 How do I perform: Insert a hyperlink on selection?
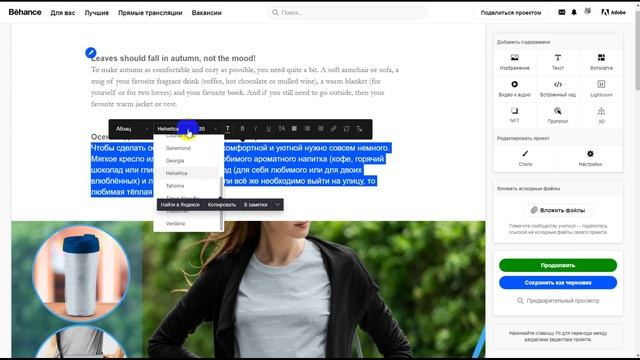pyautogui.click(x=333, y=129)
